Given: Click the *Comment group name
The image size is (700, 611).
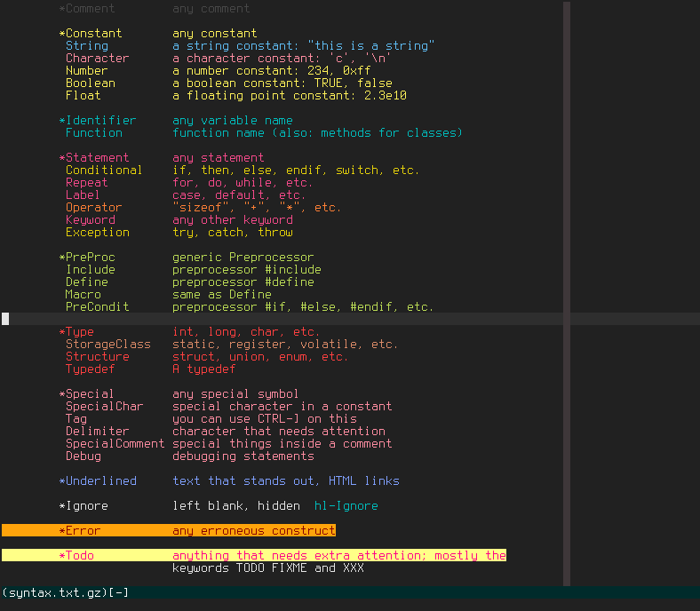Looking at the screenshot, I should click(x=87, y=9).
